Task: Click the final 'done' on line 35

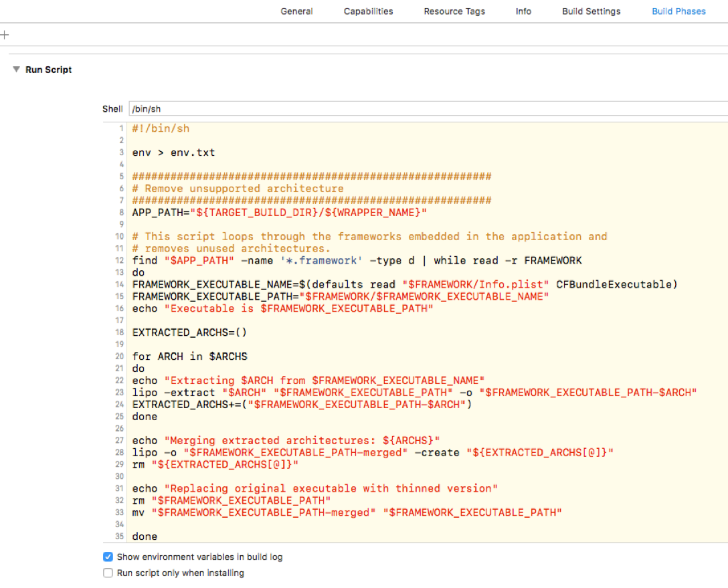Action: coord(145,536)
